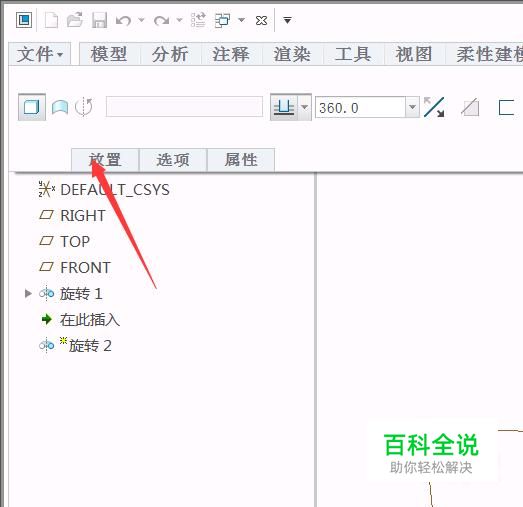Open the depth option dropdown arrow

(305, 107)
